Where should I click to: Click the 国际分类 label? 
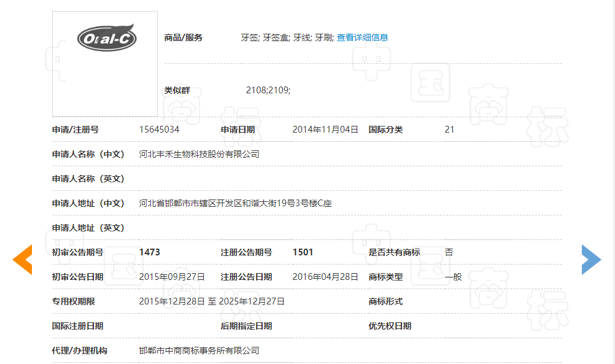coord(385,130)
